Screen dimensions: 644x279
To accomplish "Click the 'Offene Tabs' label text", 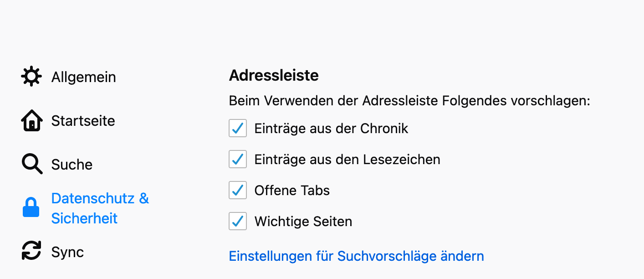I will point(292,191).
